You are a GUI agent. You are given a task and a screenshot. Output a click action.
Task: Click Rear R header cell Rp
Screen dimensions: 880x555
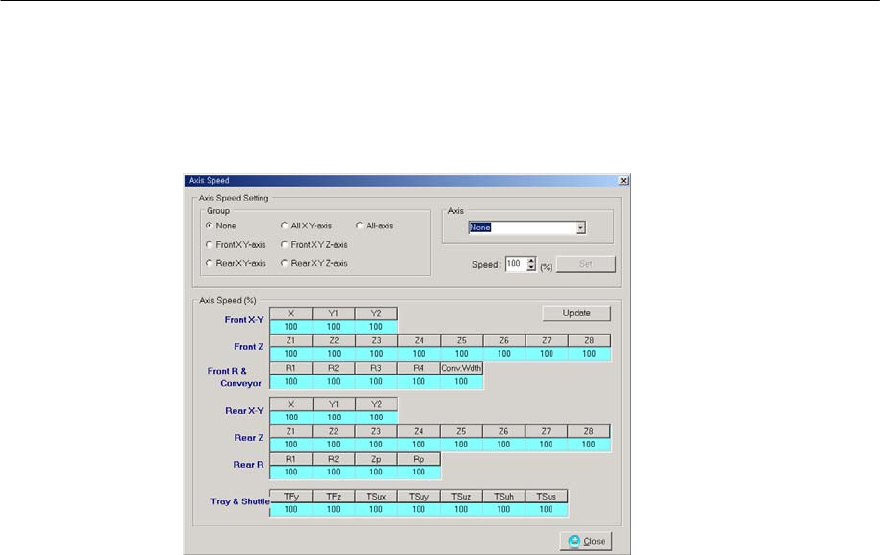[419, 459]
